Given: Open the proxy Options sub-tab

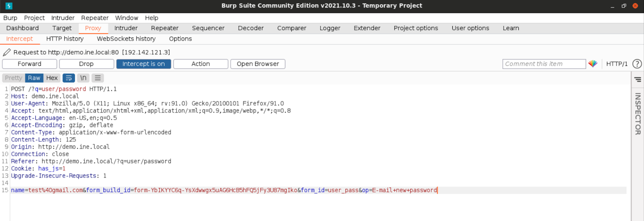Looking at the screenshot, I should [x=180, y=39].
